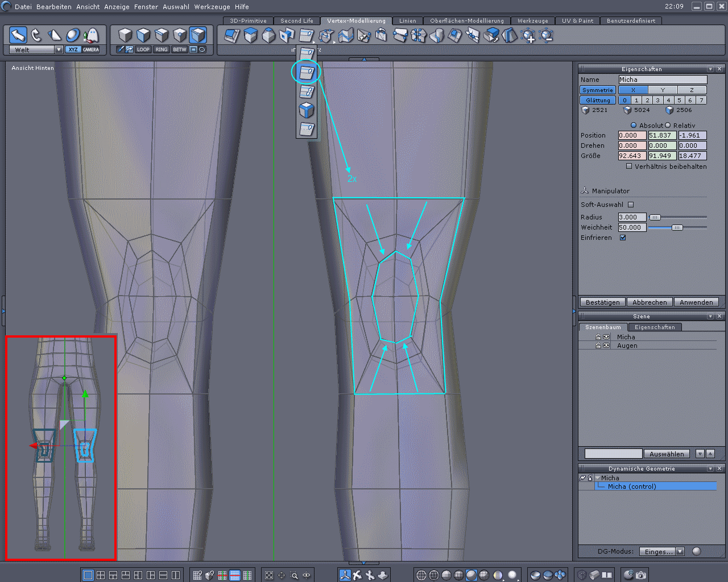
Task: Uncheck the Einfrieren checkbox
Action: point(623,238)
